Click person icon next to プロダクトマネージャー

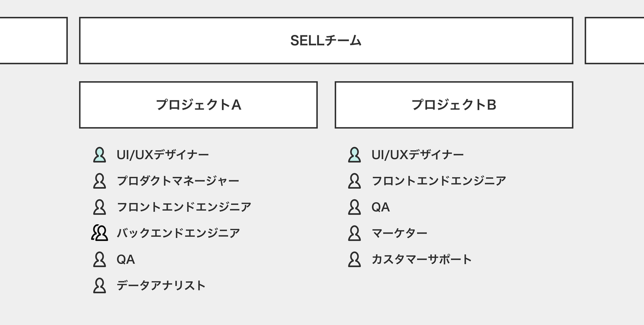point(99,181)
